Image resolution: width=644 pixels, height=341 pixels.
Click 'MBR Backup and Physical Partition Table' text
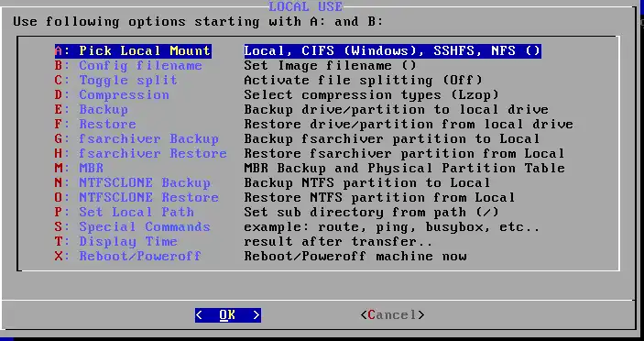[404, 168]
